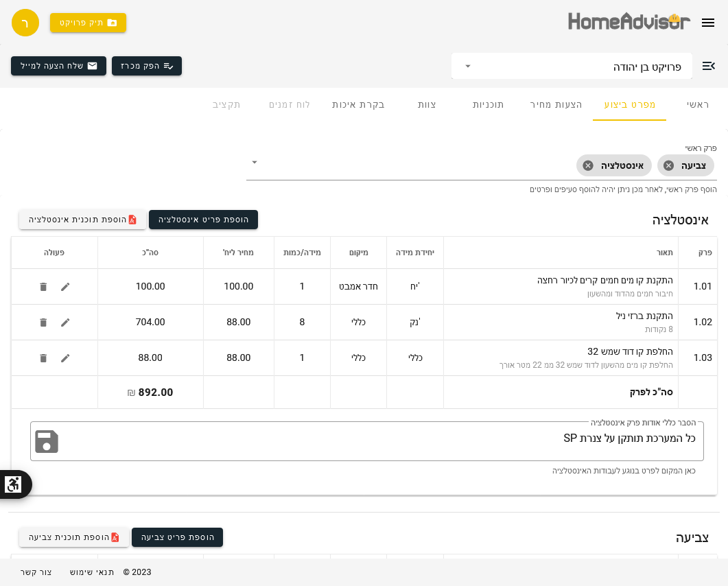728x586 pixels.
Task: Switch to the הצעות מחיר tab
Action: click(x=556, y=105)
